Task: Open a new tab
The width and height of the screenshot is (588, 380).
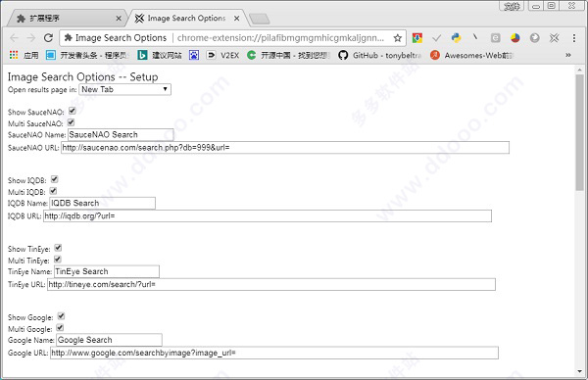Action: pyautogui.click(x=260, y=19)
